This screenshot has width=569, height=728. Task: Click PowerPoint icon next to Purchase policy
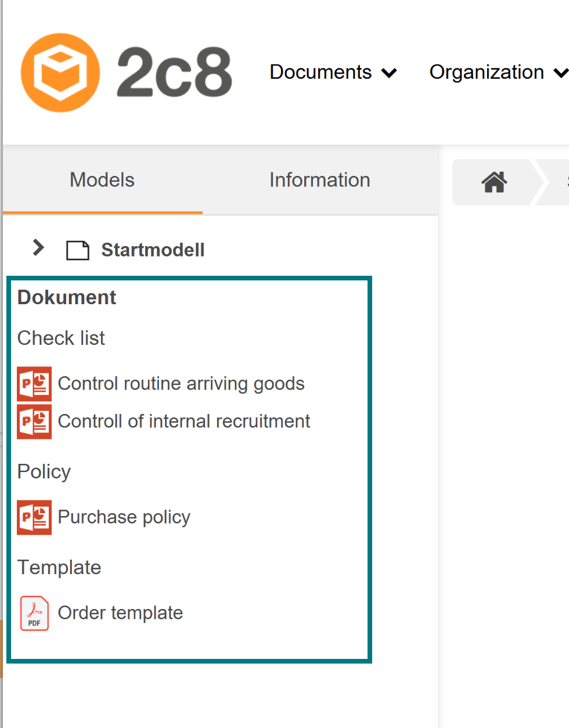point(34,517)
